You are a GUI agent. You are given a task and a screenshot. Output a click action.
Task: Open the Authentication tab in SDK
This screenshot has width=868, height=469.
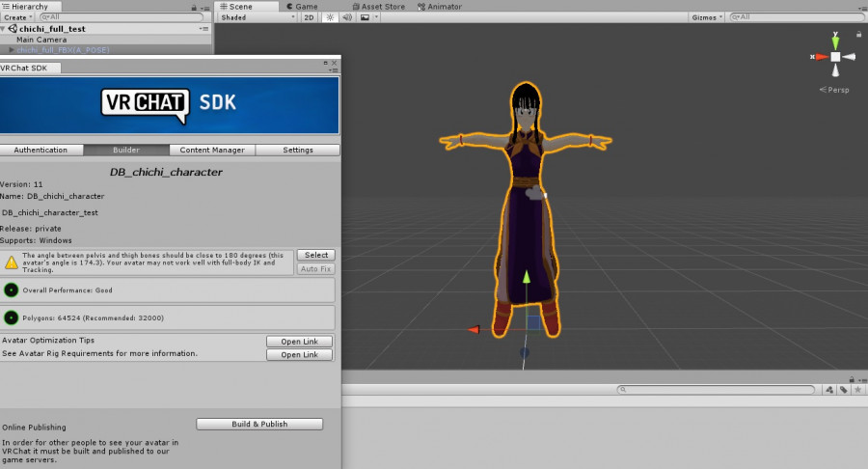point(41,150)
